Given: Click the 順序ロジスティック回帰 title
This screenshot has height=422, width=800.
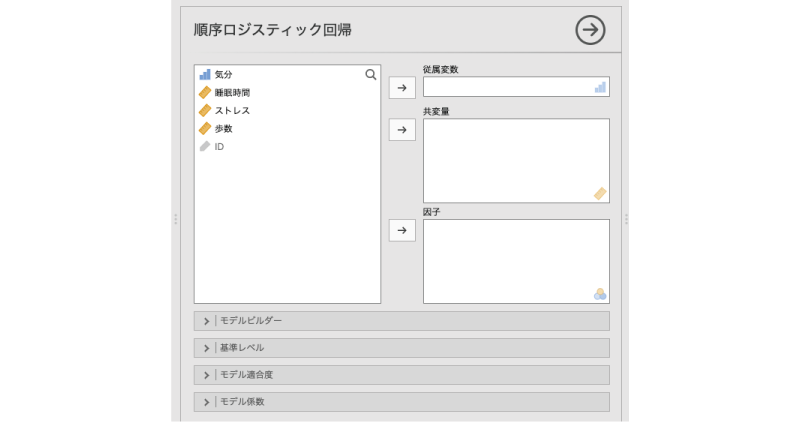Looking at the screenshot, I should click(x=272, y=30).
